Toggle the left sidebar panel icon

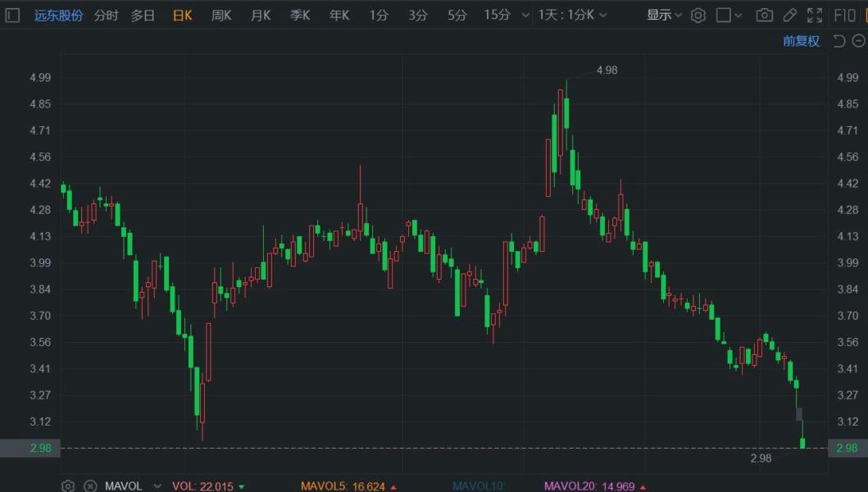tap(12, 15)
